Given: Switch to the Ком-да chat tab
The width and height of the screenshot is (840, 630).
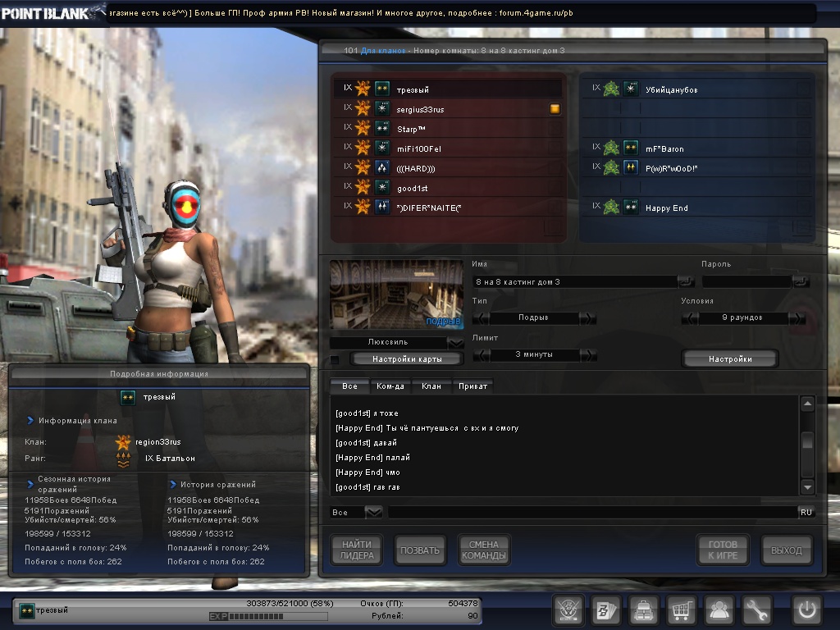Looking at the screenshot, I should click(x=390, y=386).
